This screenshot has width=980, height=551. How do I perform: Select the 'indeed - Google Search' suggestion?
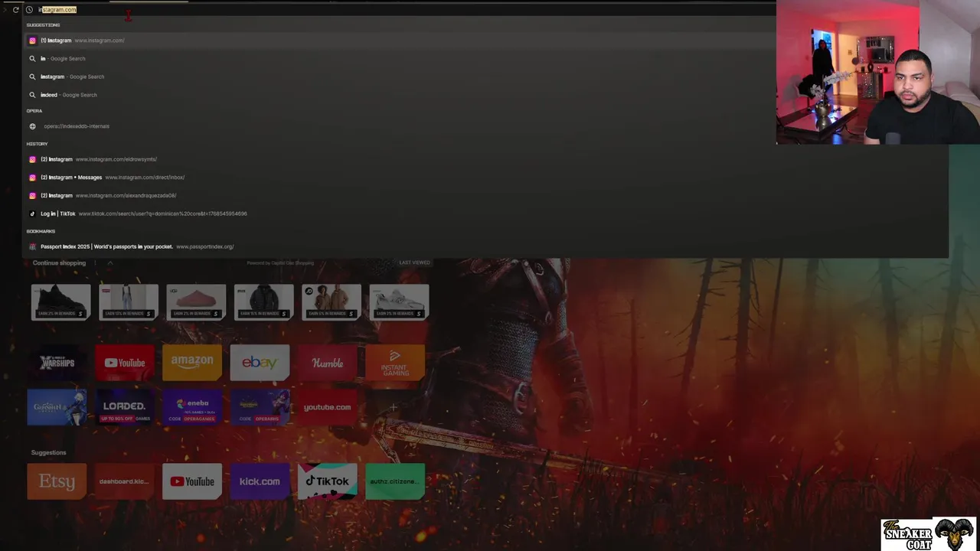398,95
